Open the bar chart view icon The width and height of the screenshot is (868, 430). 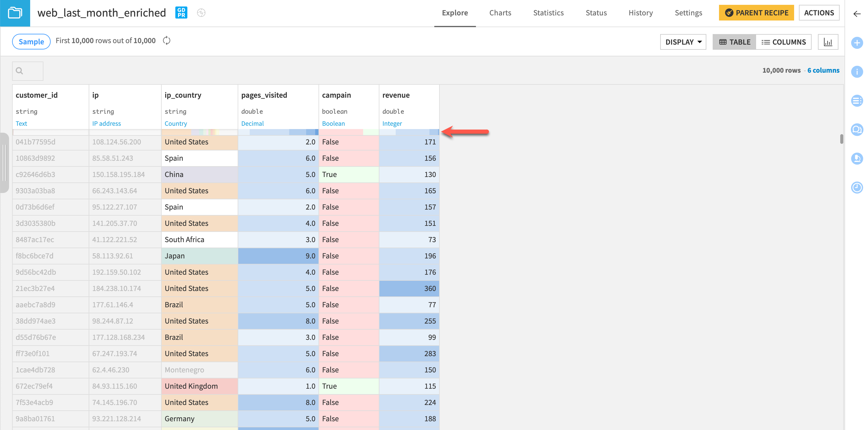(x=828, y=42)
